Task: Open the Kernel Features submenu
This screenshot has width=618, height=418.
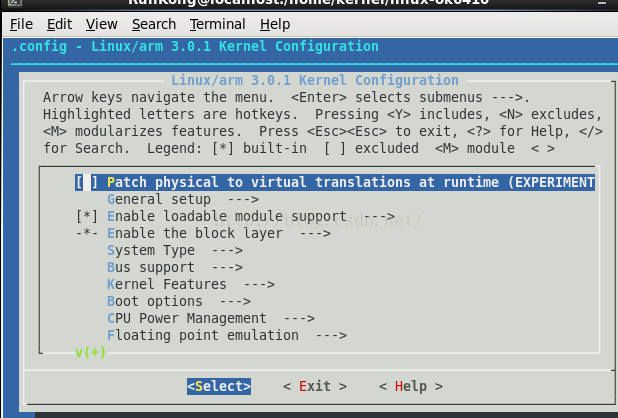Action: 191,284
